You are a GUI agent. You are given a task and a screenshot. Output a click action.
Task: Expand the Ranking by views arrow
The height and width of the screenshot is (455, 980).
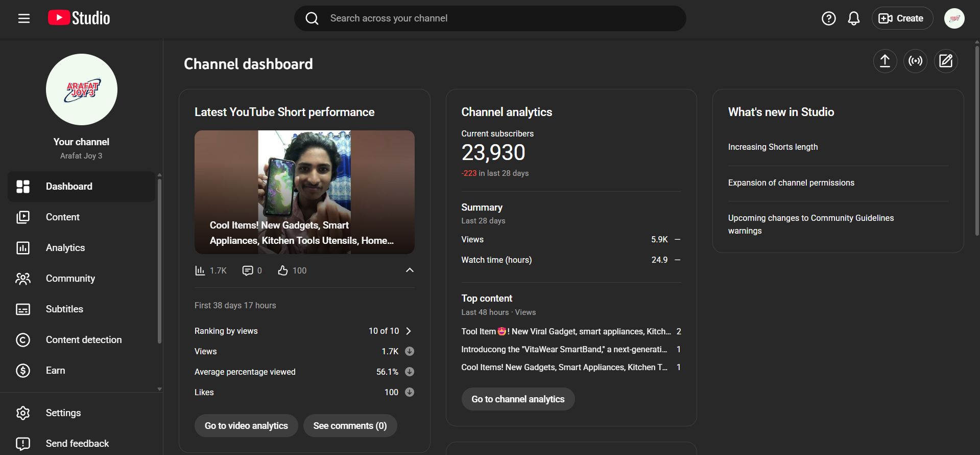(x=409, y=331)
